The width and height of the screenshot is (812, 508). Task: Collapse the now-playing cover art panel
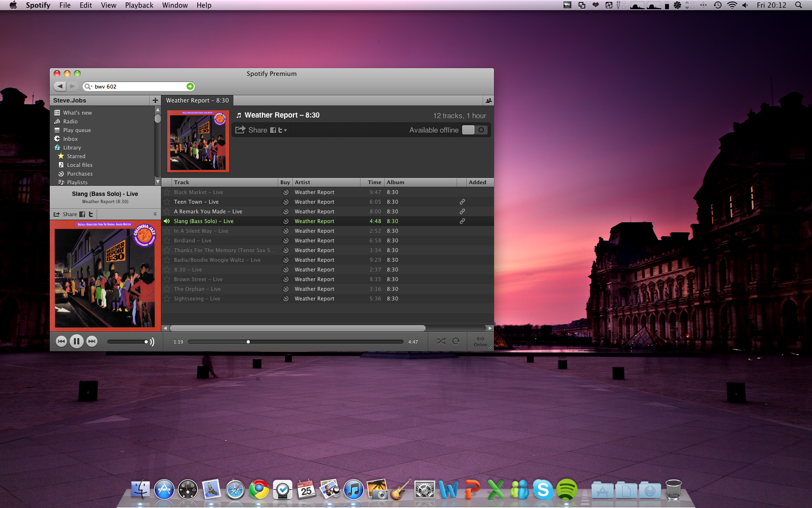point(155,214)
